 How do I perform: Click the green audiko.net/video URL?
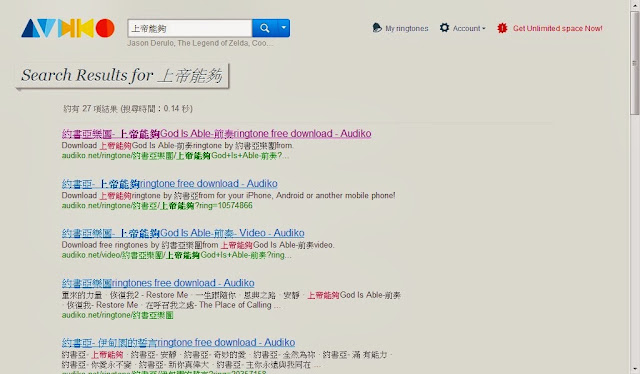[x=176, y=255]
